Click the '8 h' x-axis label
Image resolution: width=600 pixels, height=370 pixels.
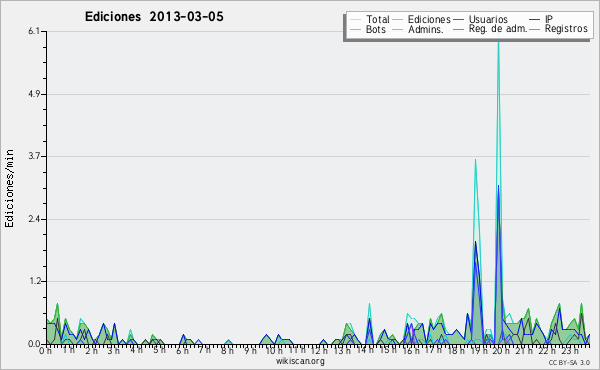[x=227, y=351]
